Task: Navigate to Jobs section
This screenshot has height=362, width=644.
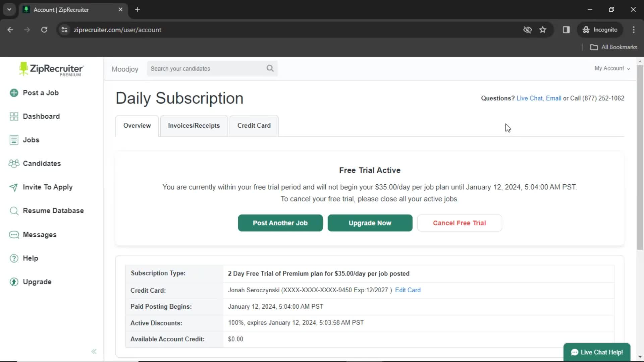Action: (31, 140)
